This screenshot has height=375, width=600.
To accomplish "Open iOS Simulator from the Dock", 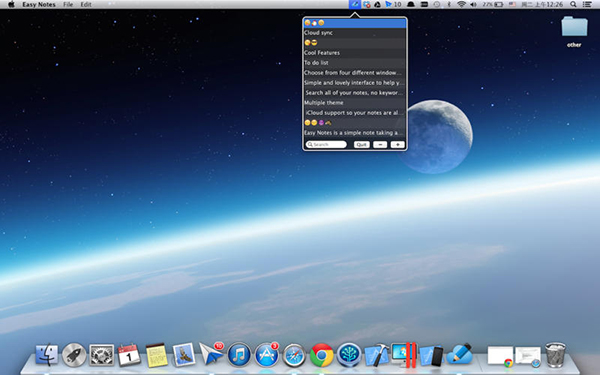I will 431,355.
